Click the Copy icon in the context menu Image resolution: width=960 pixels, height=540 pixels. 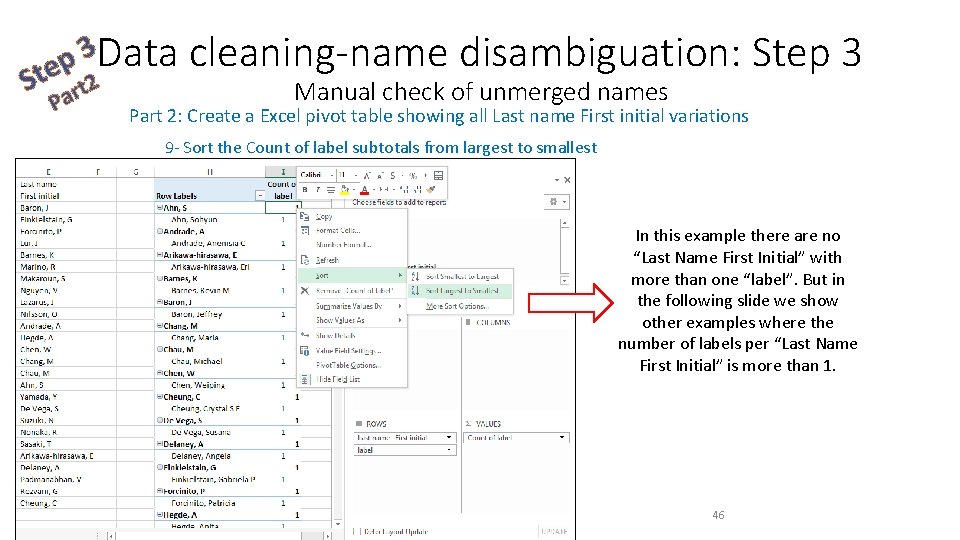(304, 217)
